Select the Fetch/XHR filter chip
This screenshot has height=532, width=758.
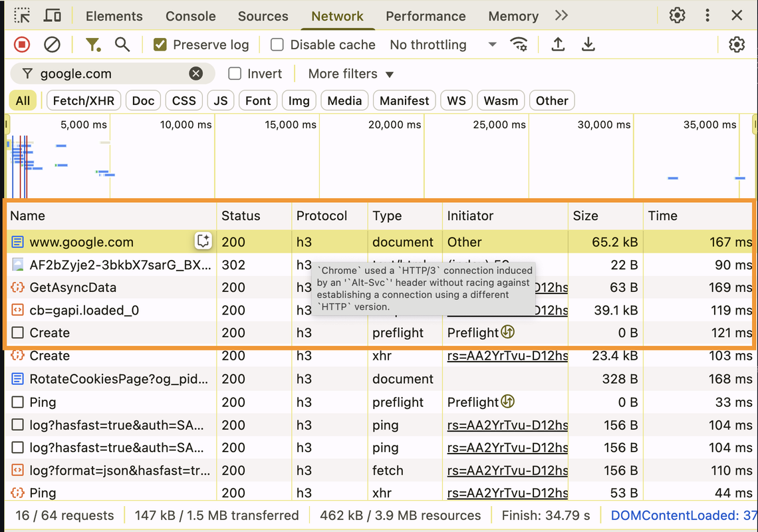click(x=84, y=100)
